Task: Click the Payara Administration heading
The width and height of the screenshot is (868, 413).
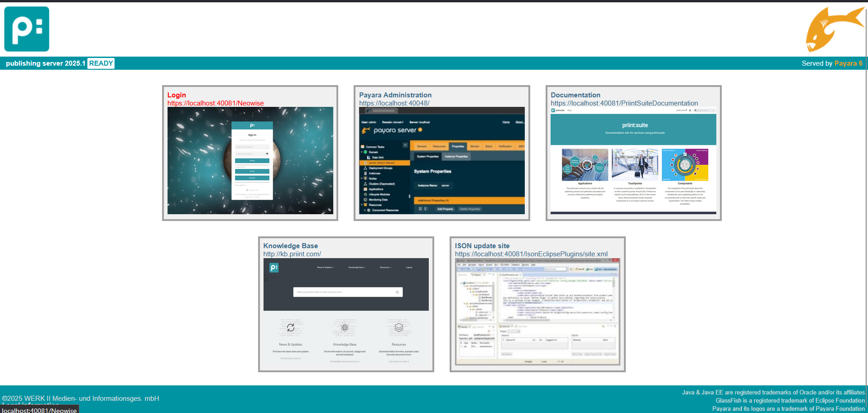Action: 395,95
